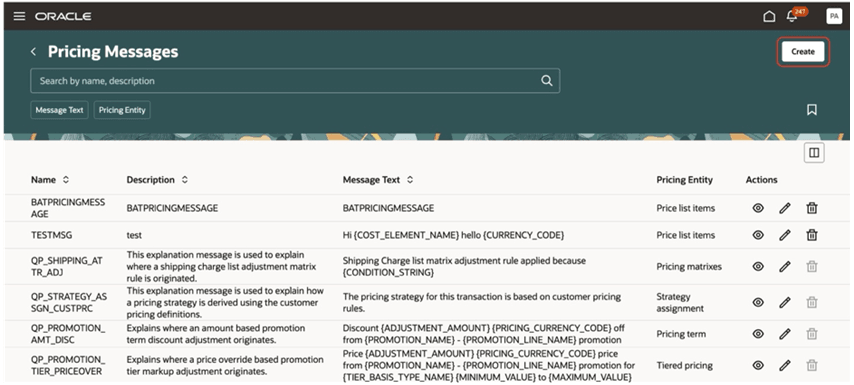
Task: Select the QP_STRATEGY_ASSGN_CUSTPRC name cell
Action: (69, 303)
